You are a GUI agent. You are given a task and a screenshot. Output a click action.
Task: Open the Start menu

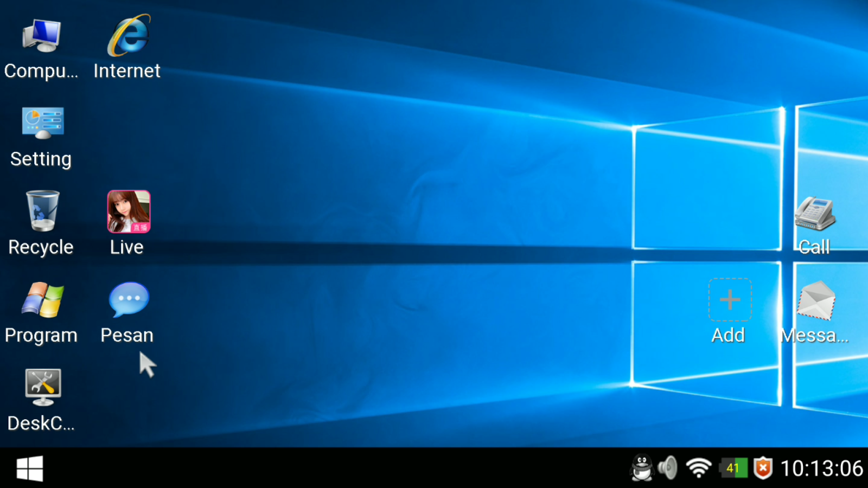(30, 467)
